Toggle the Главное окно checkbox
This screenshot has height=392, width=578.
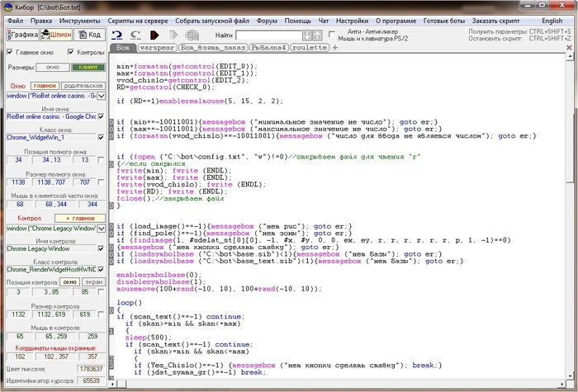9,52
